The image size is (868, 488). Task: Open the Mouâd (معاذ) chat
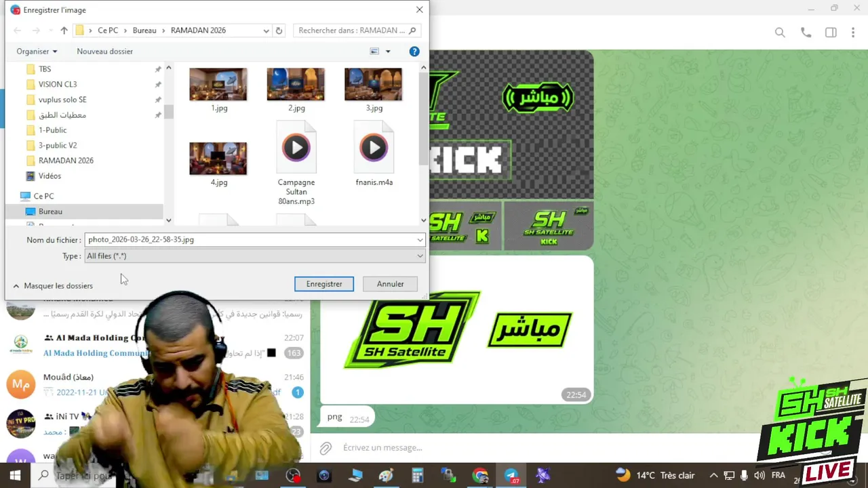[x=155, y=385]
